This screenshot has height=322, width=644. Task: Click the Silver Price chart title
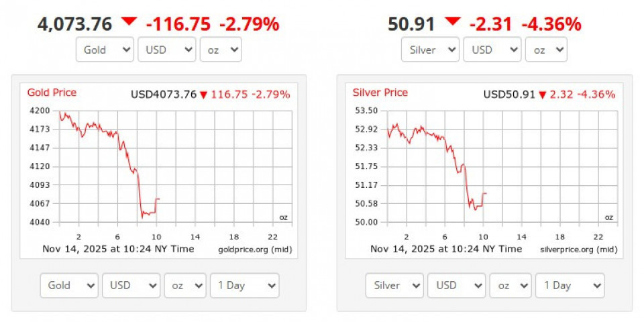380,93
